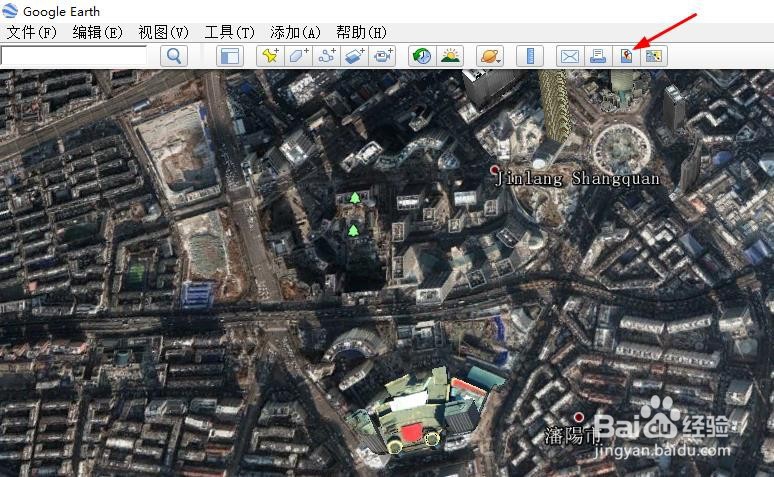Click the lower green tree map icon
Image resolution: width=774 pixels, height=477 pixels.
coord(353,230)
